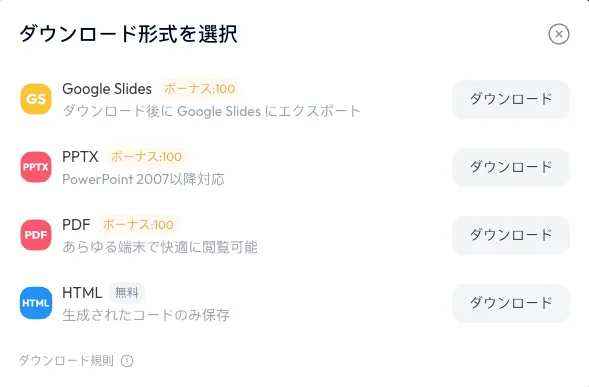Click the red PDF format icon
Image resolution: width=589 pixels, height=387 pixels.
pos(36,235)
